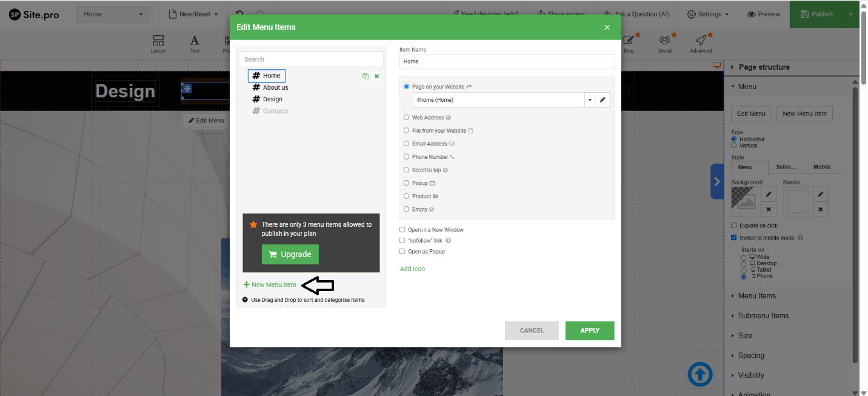Click the green Apply button

coord(589,331)
